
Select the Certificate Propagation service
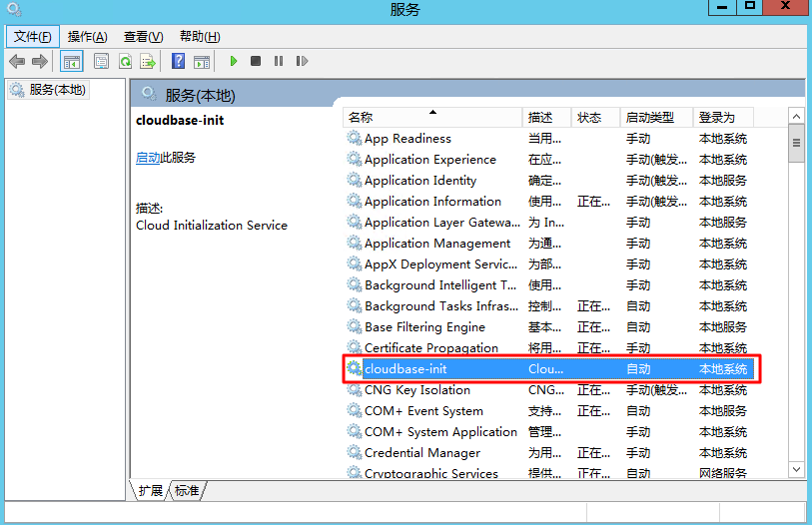[550, 348]
